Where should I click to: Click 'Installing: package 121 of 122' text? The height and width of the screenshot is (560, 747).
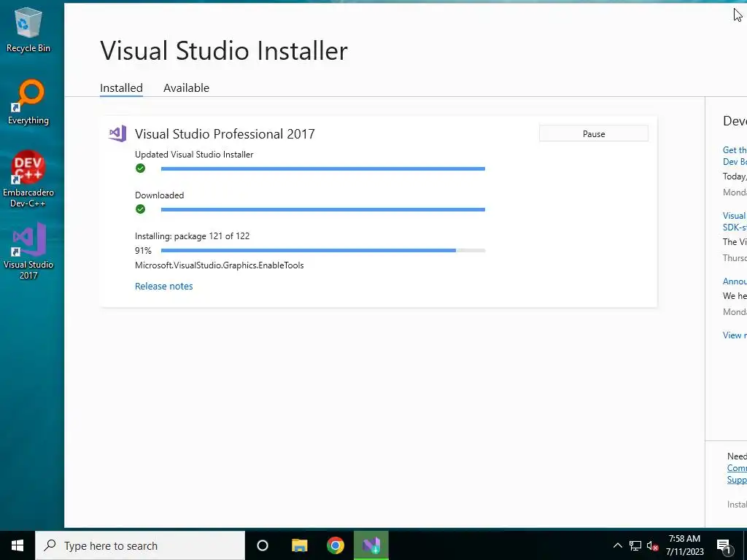[x=192, y=236]
